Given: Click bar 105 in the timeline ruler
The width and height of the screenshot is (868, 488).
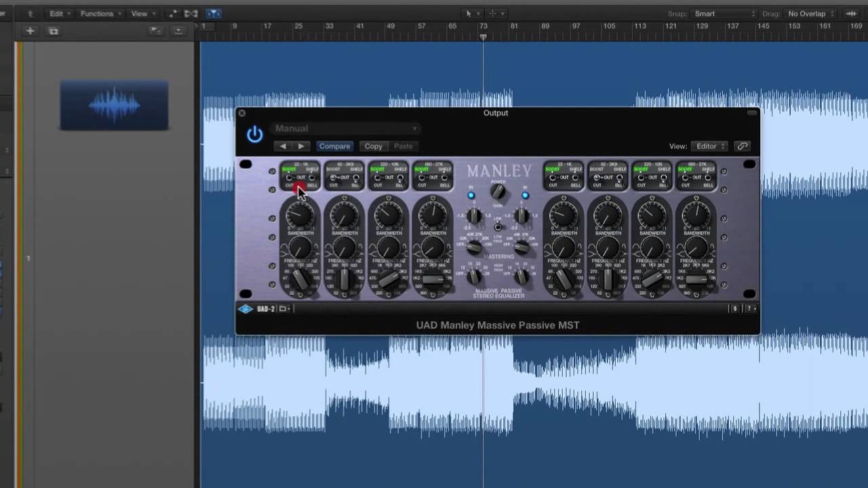Looking at the screenshot, I should pyautogui.click(x=609, y=26).
